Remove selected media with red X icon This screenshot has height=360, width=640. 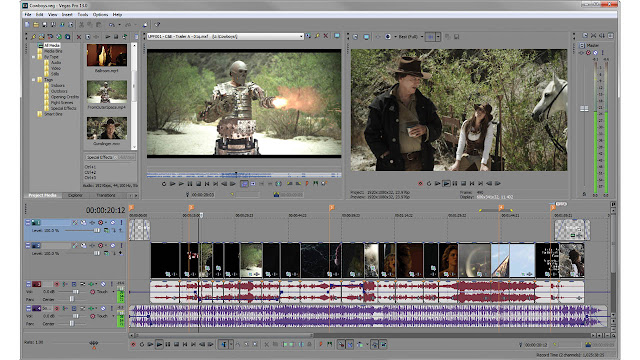click(79, 37)
